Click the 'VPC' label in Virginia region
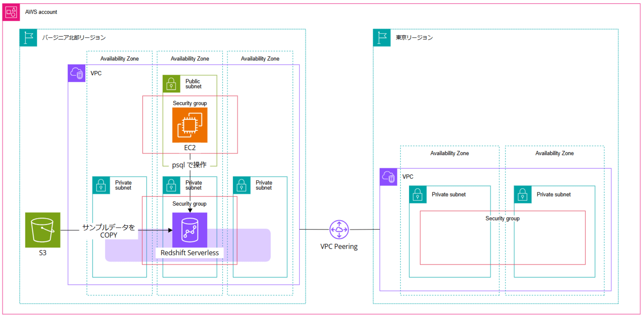The height and width of the screenshot is (317, 644). click(x=96, y=73)
